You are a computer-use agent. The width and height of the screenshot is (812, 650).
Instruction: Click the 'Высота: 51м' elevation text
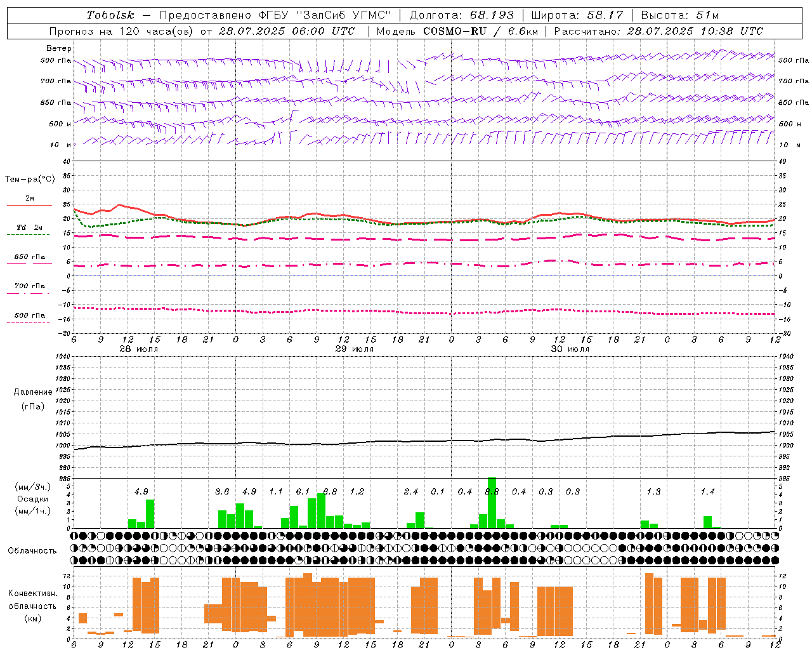(x=679, y=15)
